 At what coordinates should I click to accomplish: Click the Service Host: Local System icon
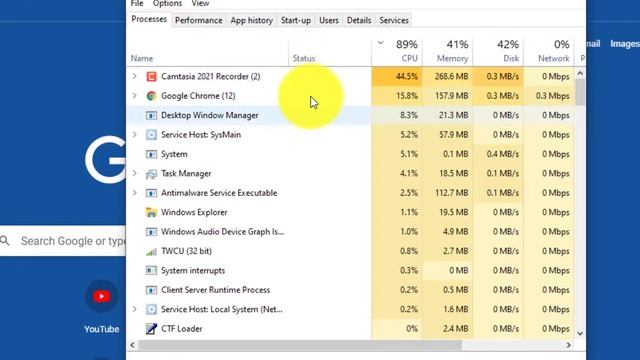coord(151,309)
